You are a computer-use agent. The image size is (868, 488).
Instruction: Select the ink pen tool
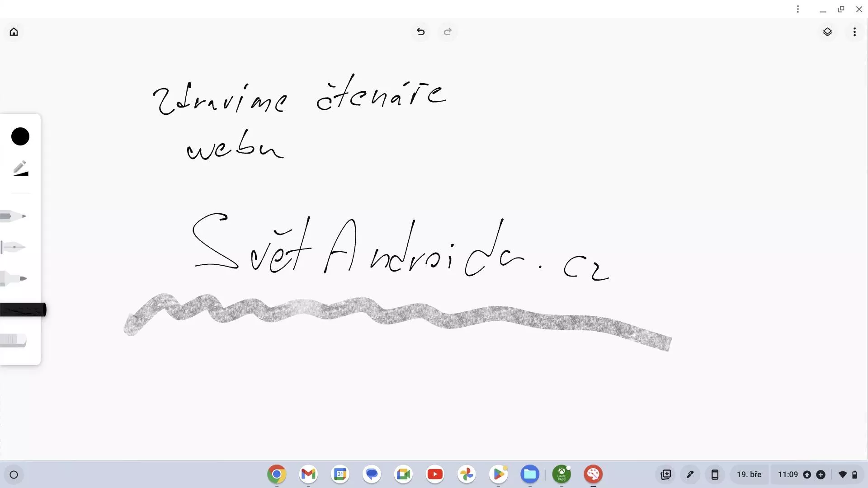pyautogui.click(x=13, y=247)
